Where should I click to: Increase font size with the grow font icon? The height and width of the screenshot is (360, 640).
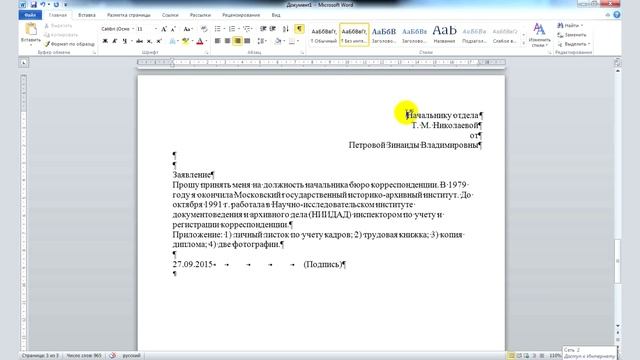tap(164, 29)
